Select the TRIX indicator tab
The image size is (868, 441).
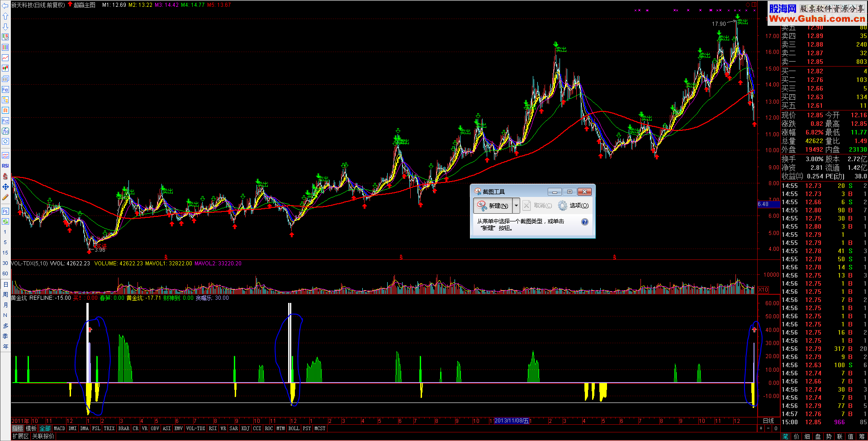click(x=109, y=428)
